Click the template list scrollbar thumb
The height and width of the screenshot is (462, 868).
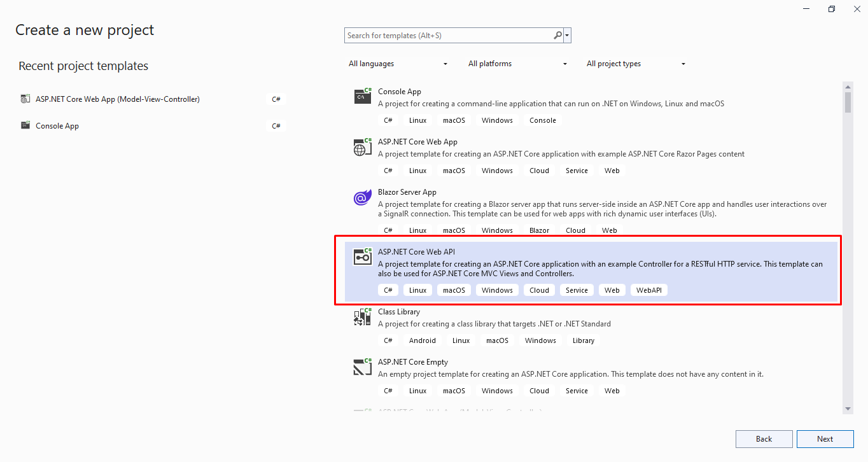848,102
